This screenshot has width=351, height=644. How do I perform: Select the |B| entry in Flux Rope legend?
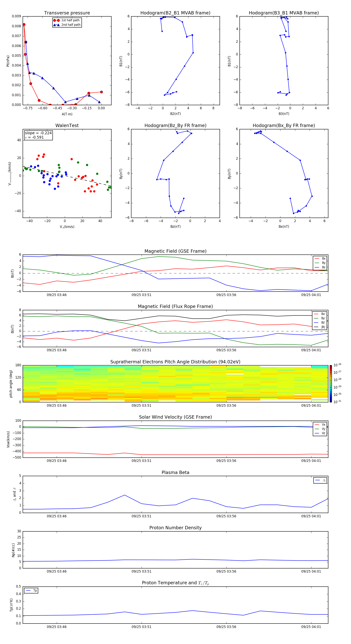[320, 327]
